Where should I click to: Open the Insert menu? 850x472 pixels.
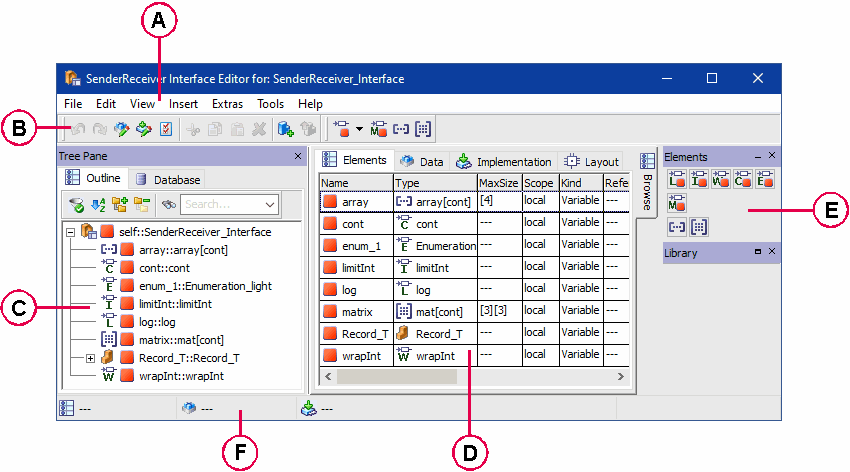(x=183, y=104)
